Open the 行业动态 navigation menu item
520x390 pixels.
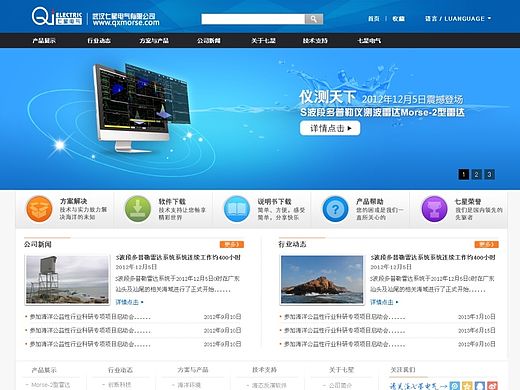[99, 41]
